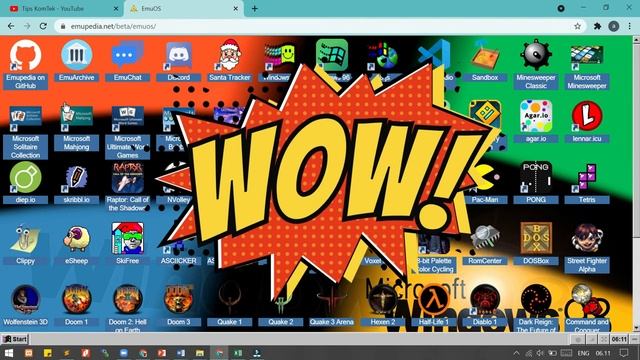Screen dimensions: 640x360
Task: Open Excel from the Windows taskbar
Action: (x=238, y=353)
